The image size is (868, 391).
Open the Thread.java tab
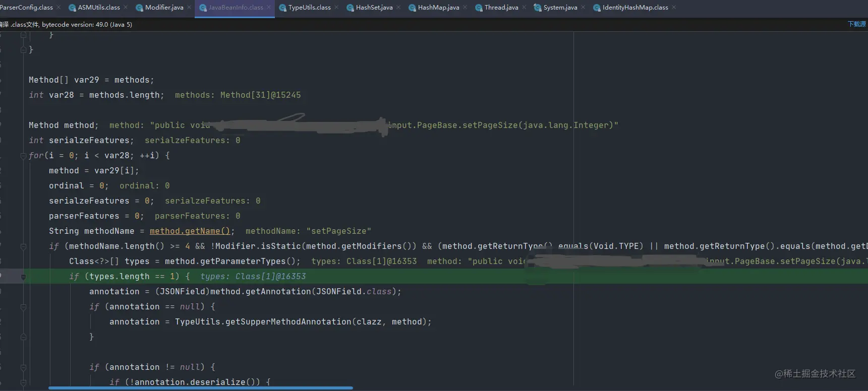pyautogui.click(x=501, y=8)
